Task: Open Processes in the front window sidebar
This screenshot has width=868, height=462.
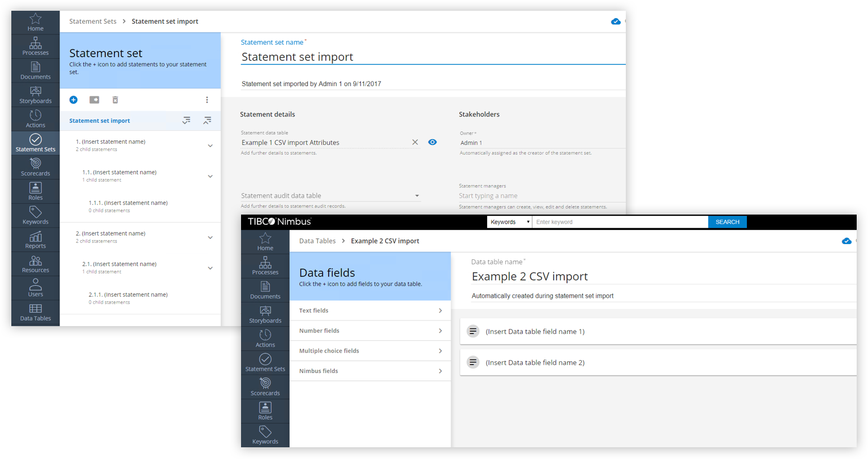Action: click(265, 266)
